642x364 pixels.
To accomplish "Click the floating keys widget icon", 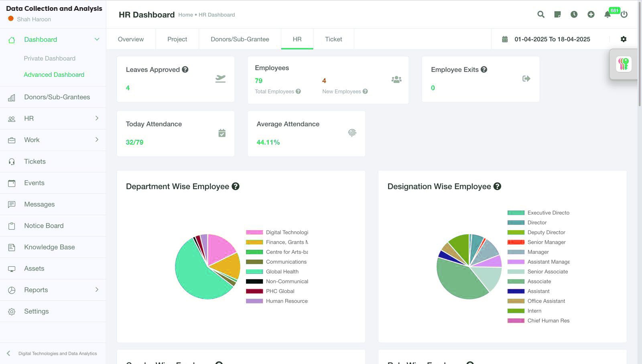I will (x=624, y=64).
